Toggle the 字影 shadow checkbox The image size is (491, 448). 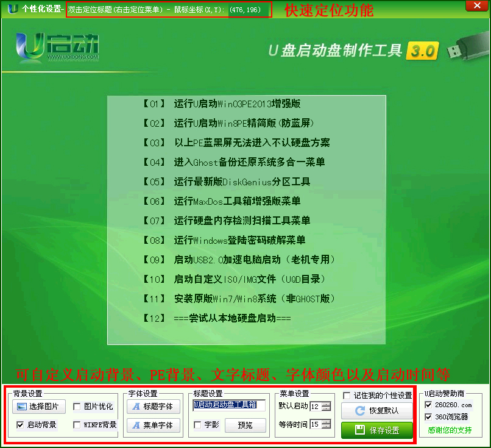click(x=197, y=425)
